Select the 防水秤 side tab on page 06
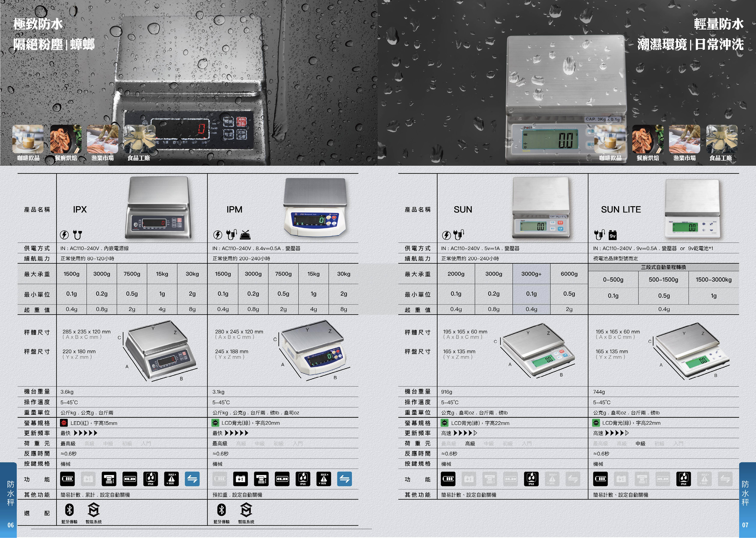The width and height of the screenshot is (756, 538). 10,494
